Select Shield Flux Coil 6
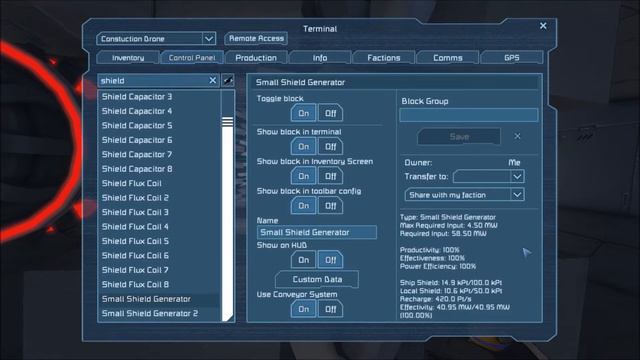The height and width of the screenshot is (360, 640). click(159, 256)
